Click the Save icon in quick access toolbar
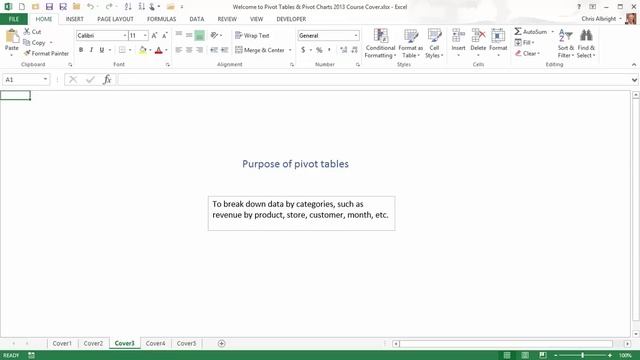Image resolution: width=640 pixels, height=360 pixels. pos(49,7)
